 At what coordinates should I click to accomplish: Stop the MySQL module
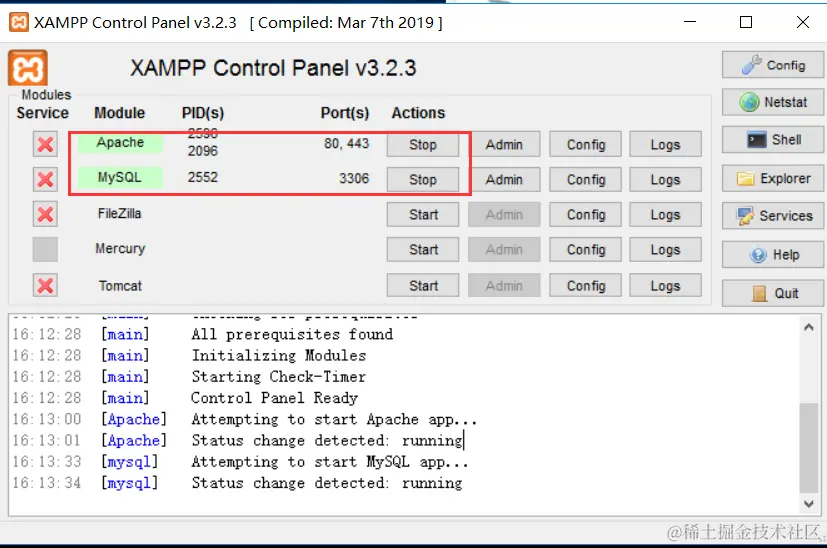423,180
